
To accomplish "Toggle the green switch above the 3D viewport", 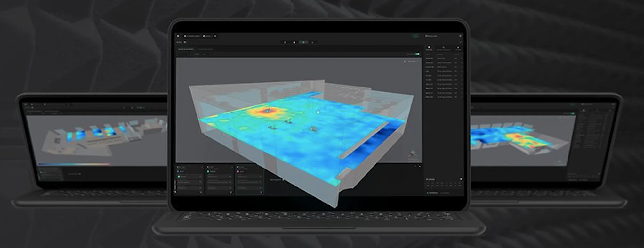I will [x=417, y=54].
